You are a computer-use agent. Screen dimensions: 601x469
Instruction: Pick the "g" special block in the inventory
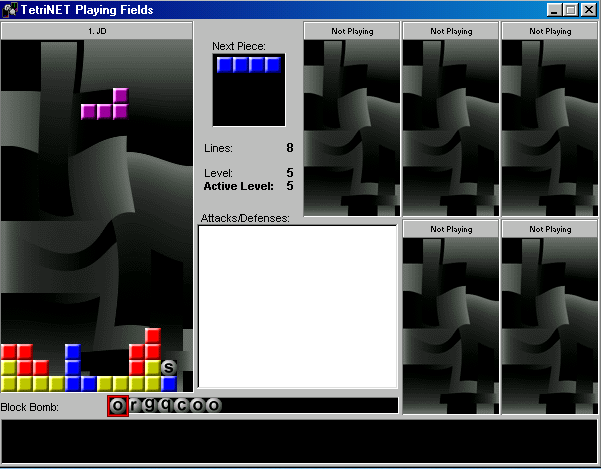(149, 405)
